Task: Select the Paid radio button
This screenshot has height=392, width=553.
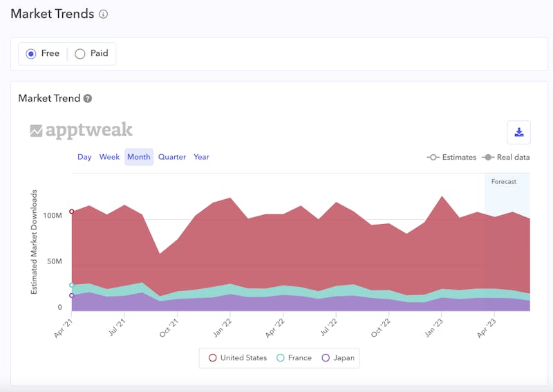Action: 80,54
